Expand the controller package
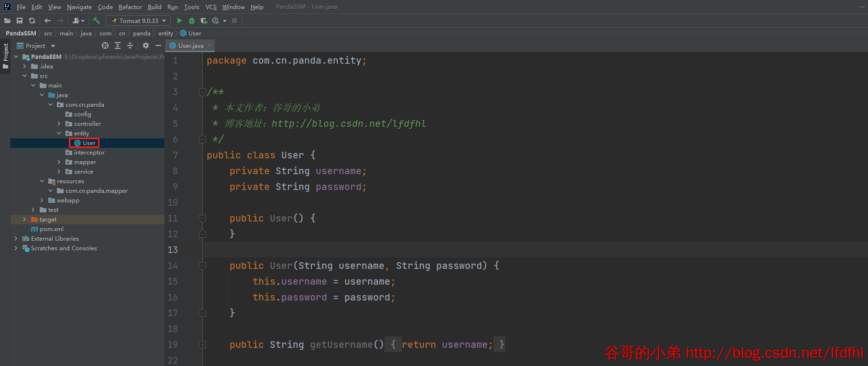Viewport: 868px width, 366px height. tap(59, 124)
